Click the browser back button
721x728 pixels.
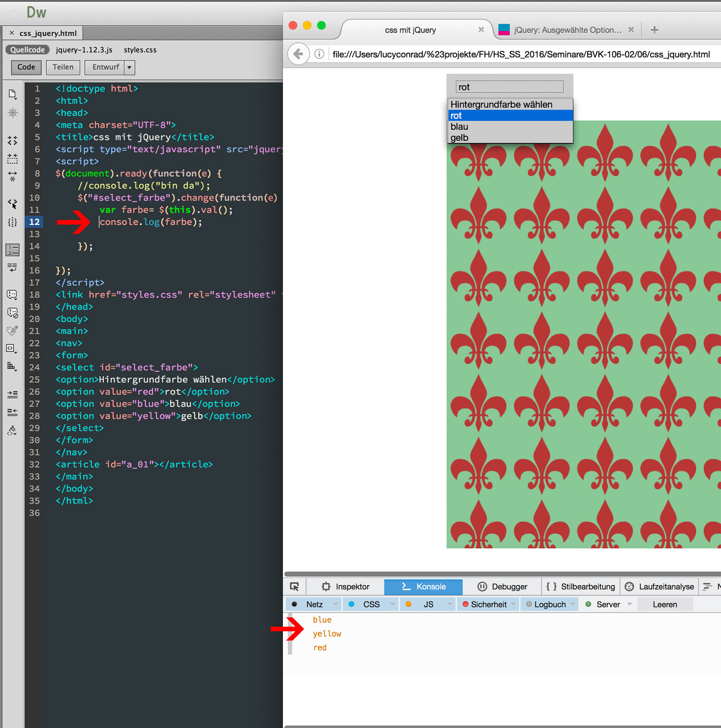298,54
